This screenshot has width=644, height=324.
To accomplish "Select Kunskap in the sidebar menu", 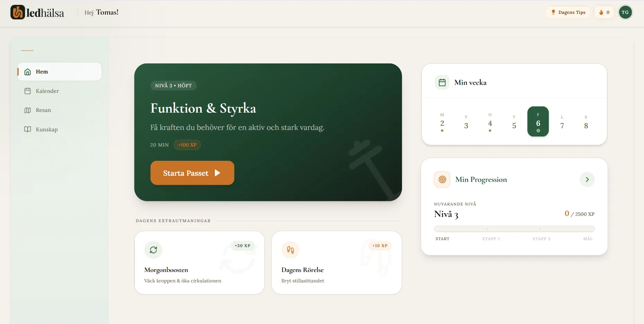I will tap(47, 129).
